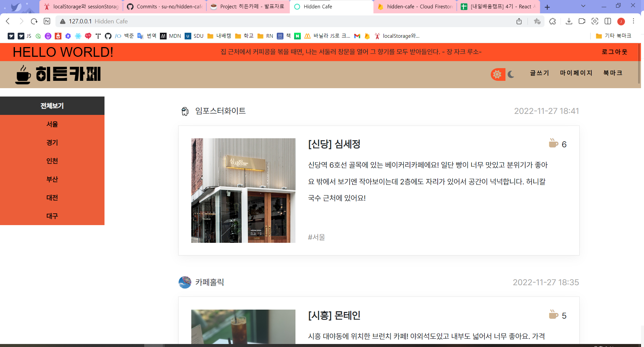Click the Notion icon next to the reload button
Image resolution: width=644 pixels, height=347 pixels.
click(x=47, y=21)
